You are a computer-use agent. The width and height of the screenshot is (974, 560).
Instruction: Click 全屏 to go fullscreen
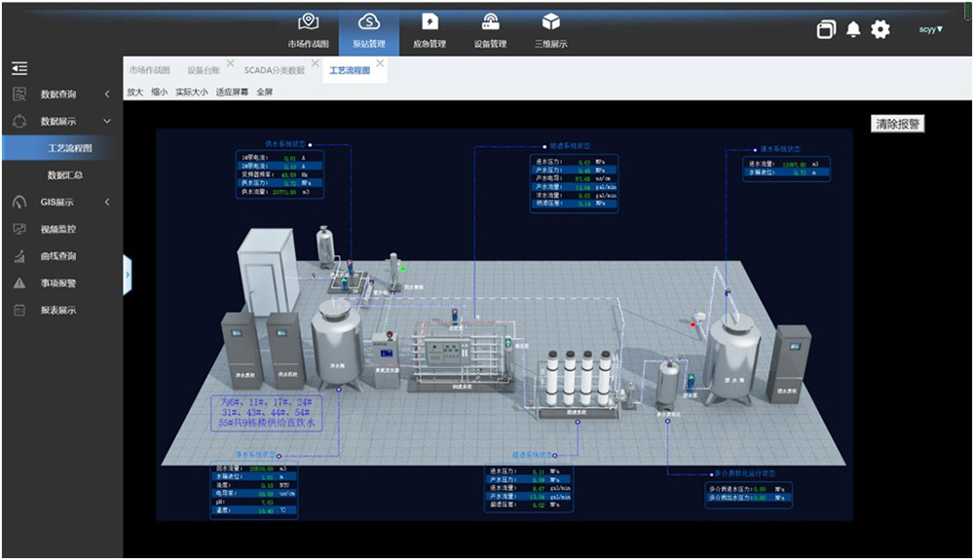coord(265,93)
